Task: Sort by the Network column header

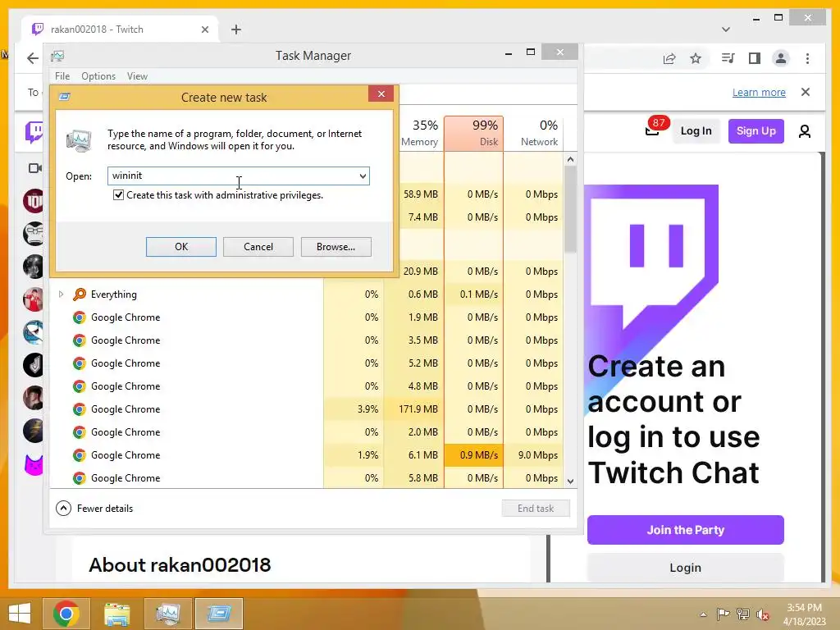Action: click(x=533, y=134)
